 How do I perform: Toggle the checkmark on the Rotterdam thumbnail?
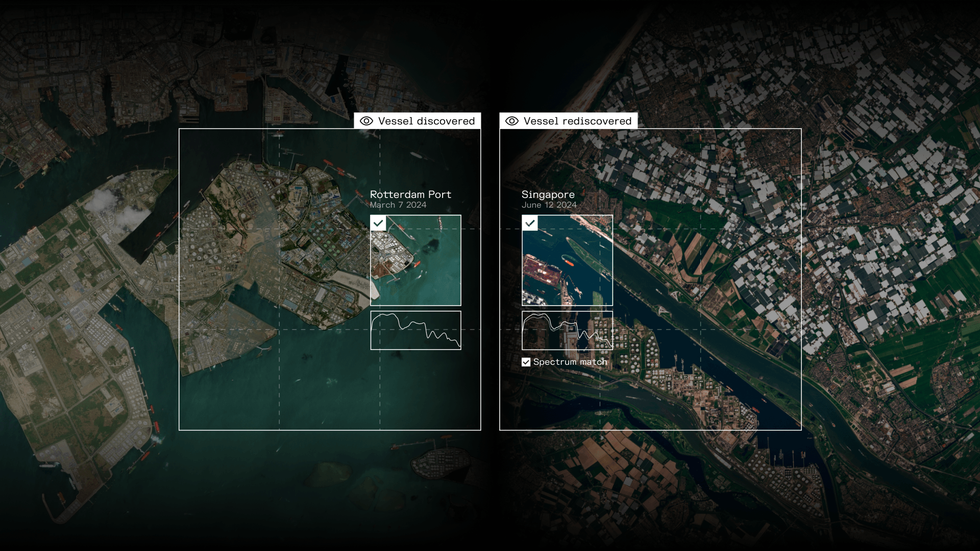pyautogui.click(x=378, y=223)
